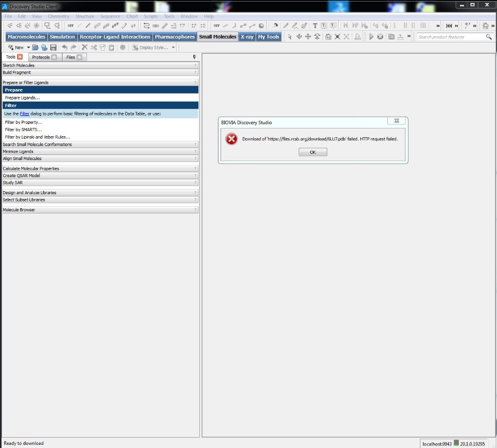The height and width of the screenshot is (448, 497).
Task: Close the BIOVIA Discovery Studio error dialog
Action: 396,121
